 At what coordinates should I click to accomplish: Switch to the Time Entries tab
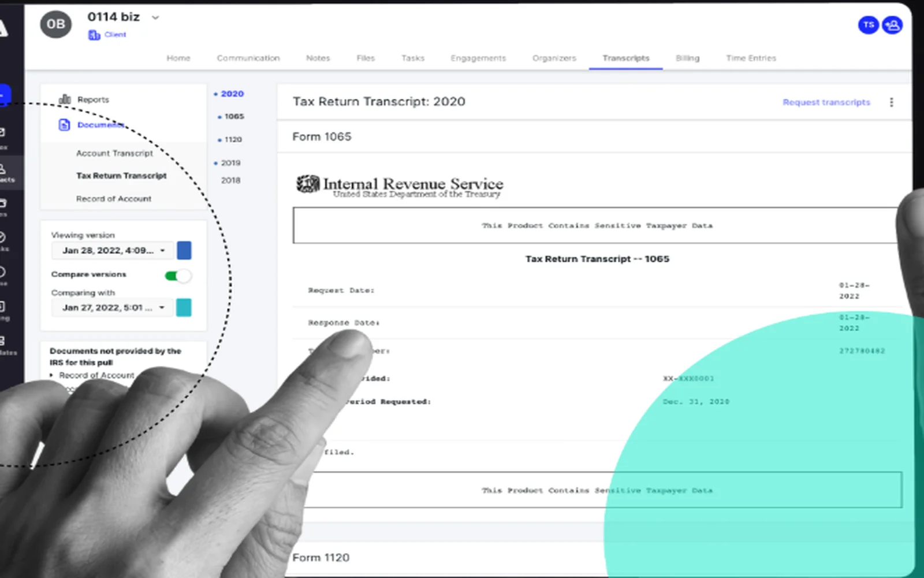point(751,58)
